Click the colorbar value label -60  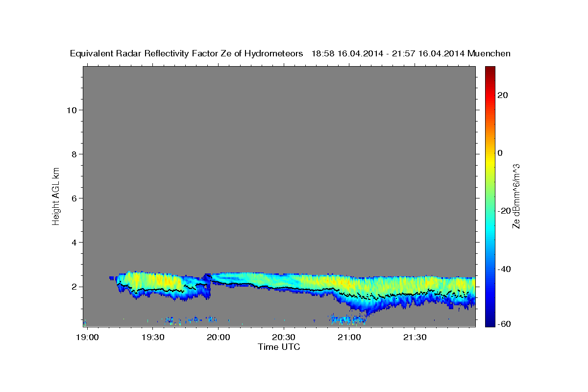click(x=504, y=324)
